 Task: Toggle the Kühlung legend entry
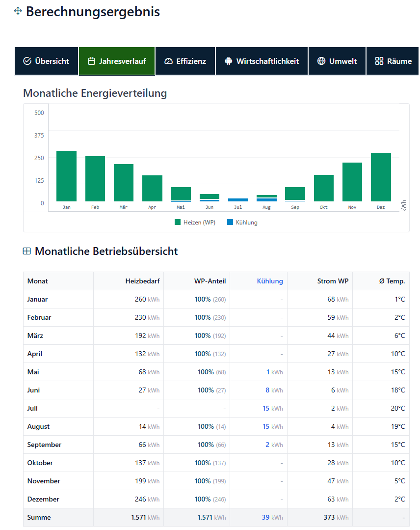tap(242, 223)
